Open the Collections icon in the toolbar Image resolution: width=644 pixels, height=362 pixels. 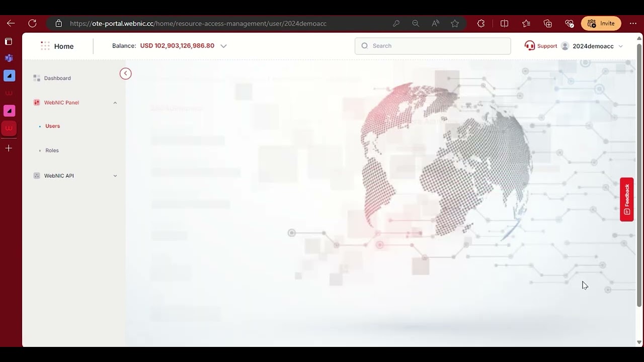tap(548, 23)
